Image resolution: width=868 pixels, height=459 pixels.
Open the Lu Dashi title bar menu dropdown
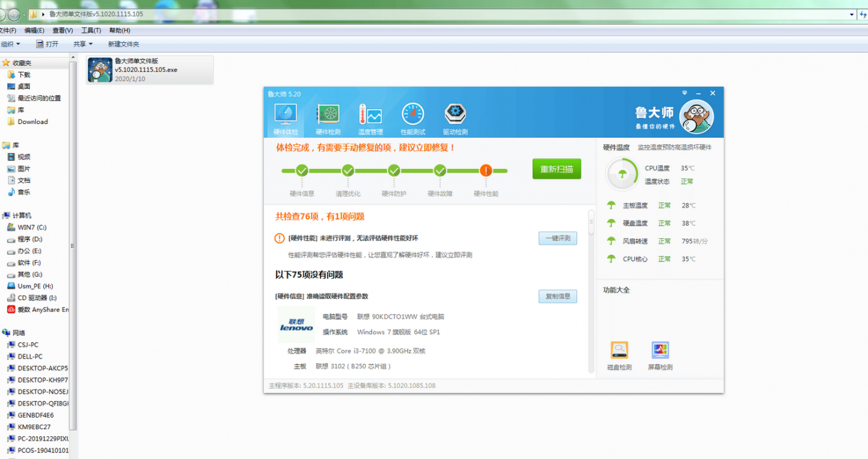click(x=685, y=93)
